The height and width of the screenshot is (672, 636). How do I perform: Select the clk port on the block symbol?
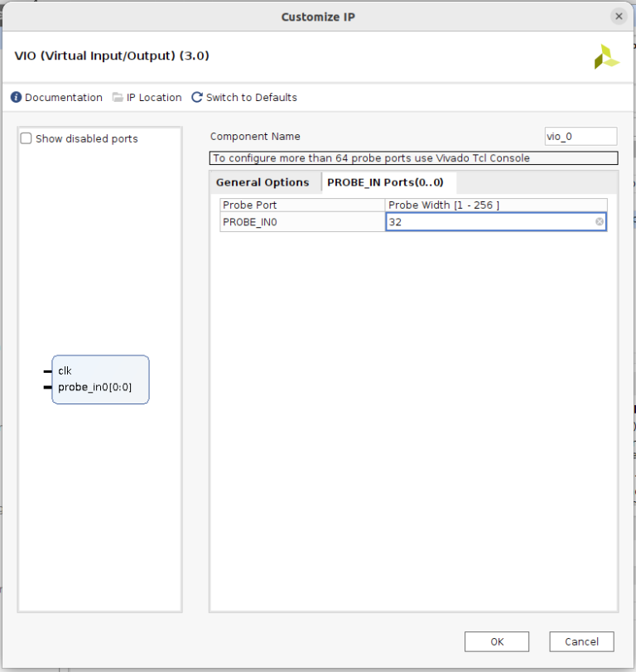(65, 371)
